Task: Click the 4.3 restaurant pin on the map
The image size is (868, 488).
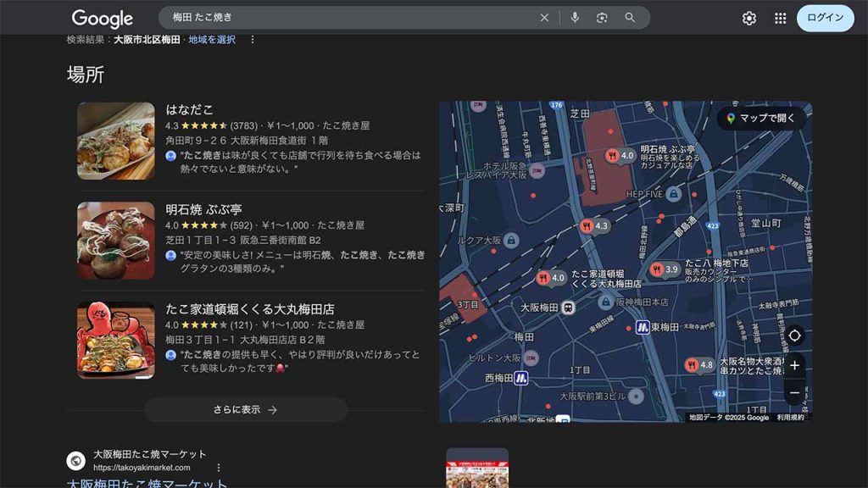Action: [594, 225]
